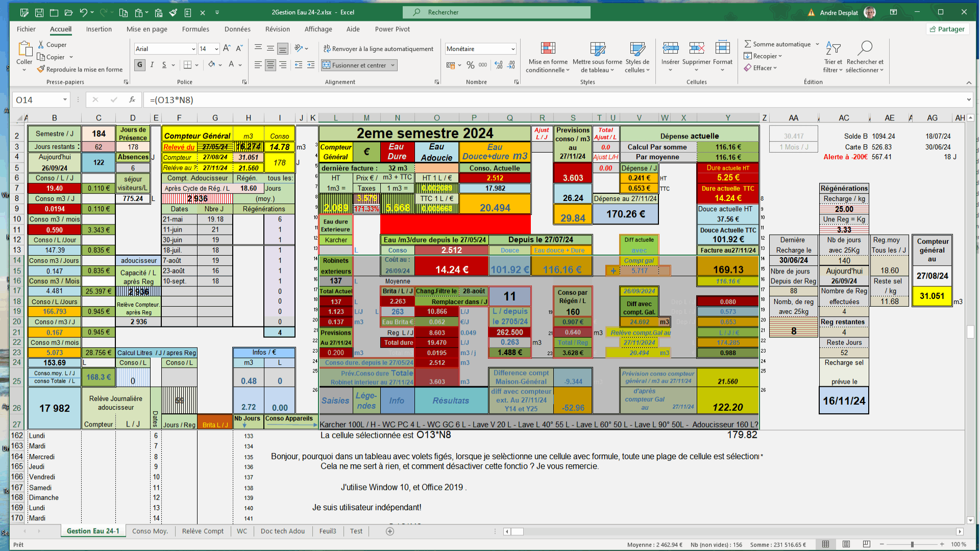Click Somme automatique
980x551 pixels.
(777, 44)
